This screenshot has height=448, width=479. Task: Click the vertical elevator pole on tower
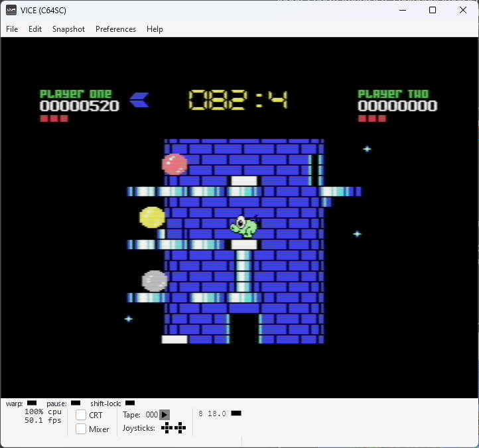click(x=243, y=271)
